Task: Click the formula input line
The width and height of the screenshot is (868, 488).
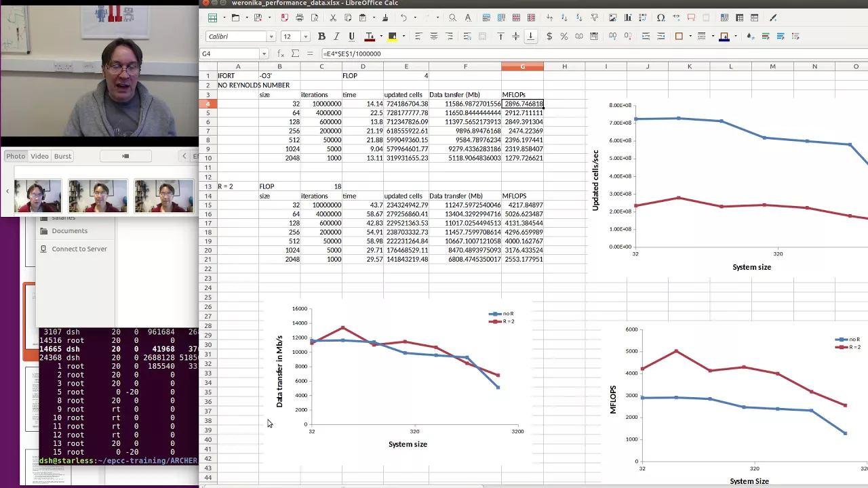Action: (x=593, y=54)
